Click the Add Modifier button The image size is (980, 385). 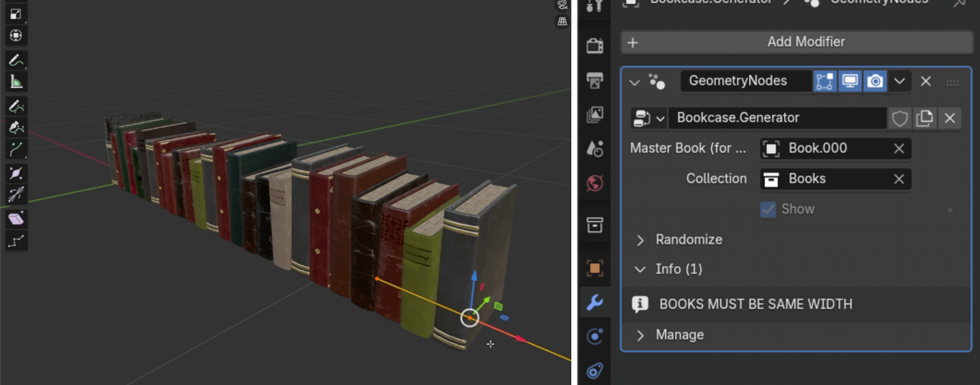[x=796, y=42]
